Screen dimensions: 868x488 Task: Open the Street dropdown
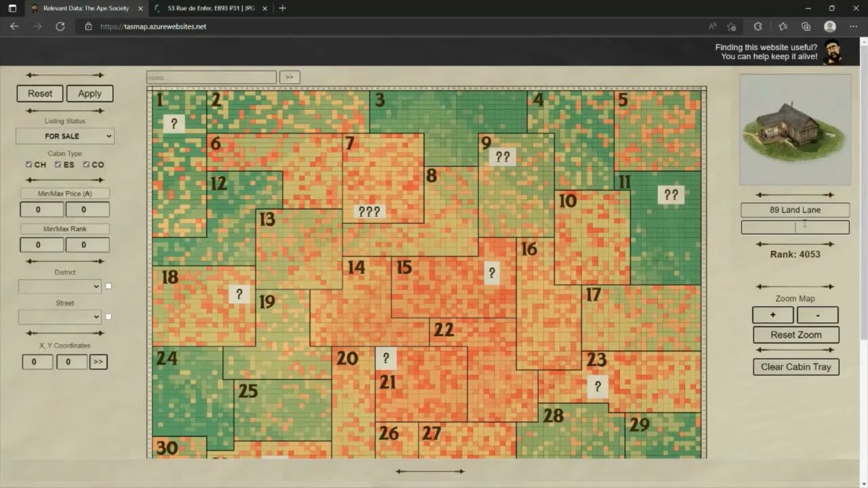click(60, 317)
